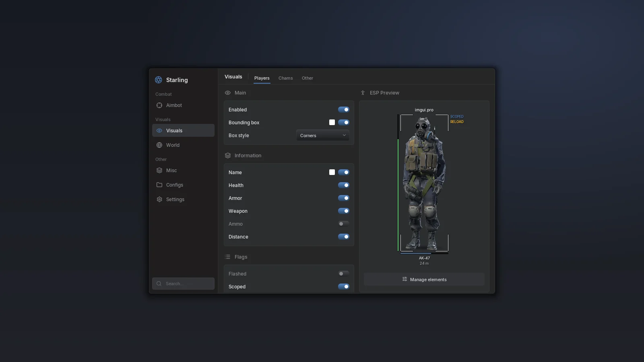The height and width of the screenshot is (362, 644).
Task: Click the search magnifier icon
Action: point(159,284)
